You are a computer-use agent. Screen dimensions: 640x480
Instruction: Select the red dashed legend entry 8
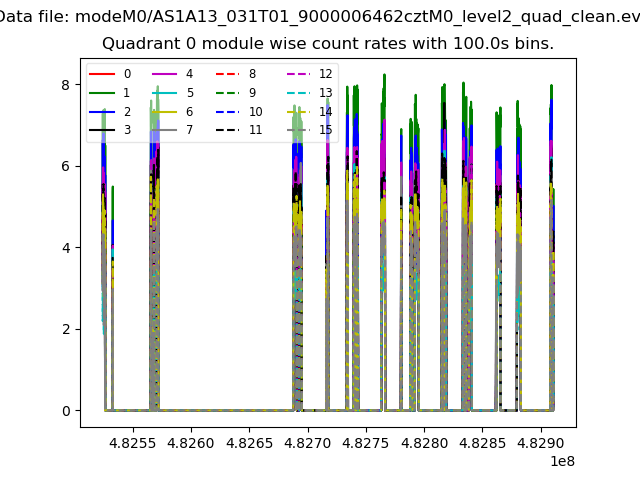pos(226,74)
